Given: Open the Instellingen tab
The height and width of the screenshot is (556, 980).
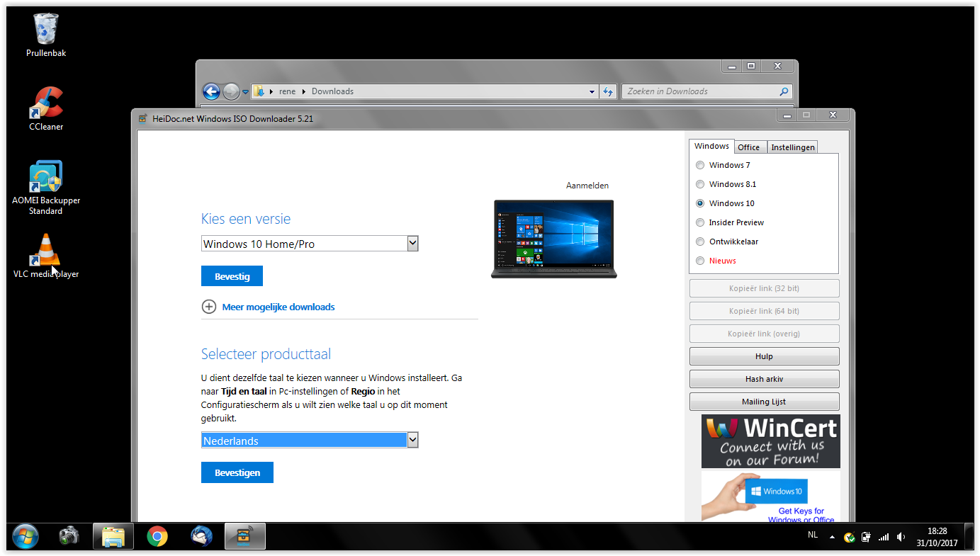Looking at the screenshot, I should click(x=793, y=147).
